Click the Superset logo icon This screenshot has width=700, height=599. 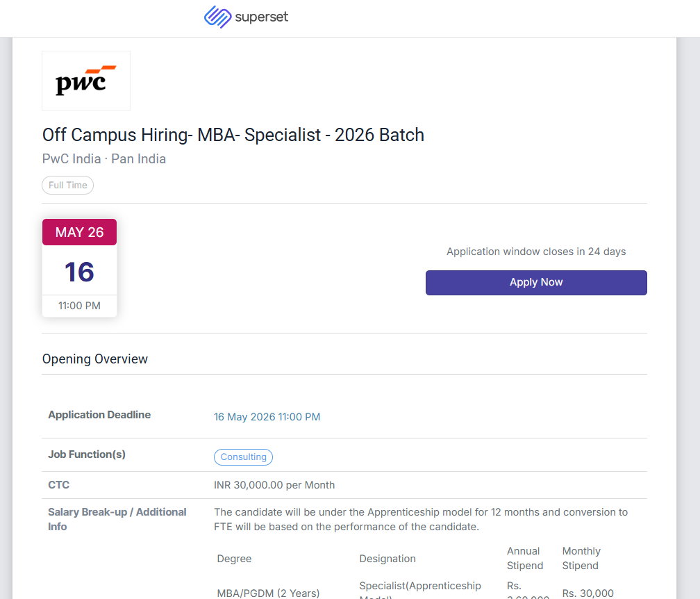click(217, 17)
